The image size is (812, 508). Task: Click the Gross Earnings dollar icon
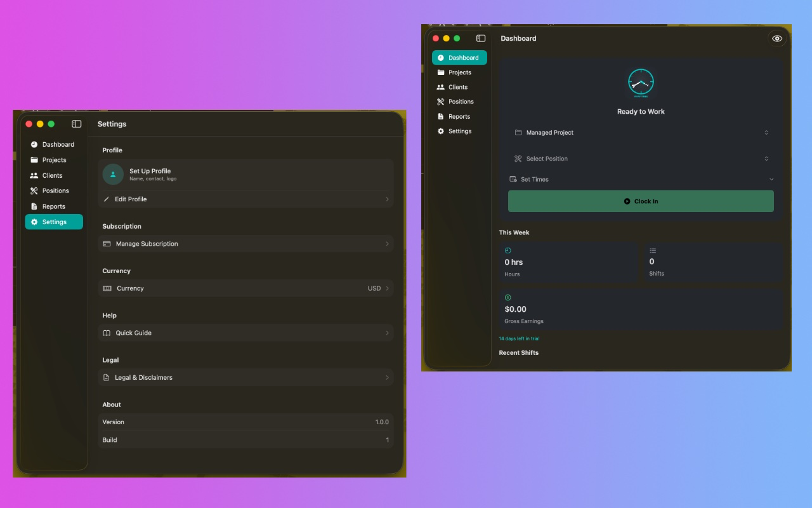[x=507, y=297]
